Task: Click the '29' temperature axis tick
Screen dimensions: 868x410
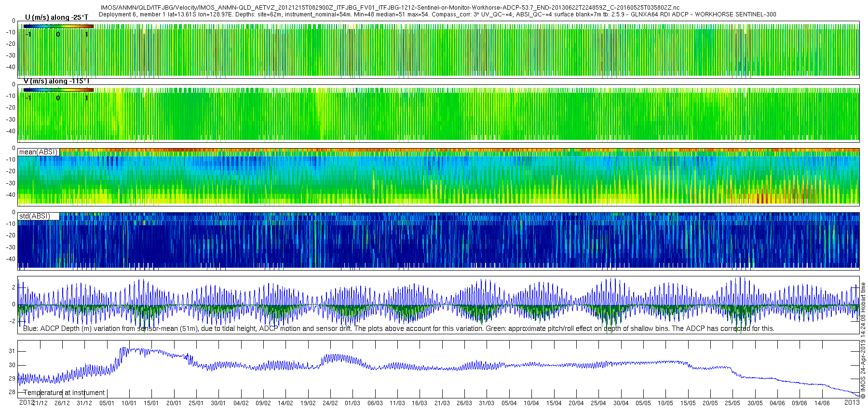Action: (x=13, y=379)
